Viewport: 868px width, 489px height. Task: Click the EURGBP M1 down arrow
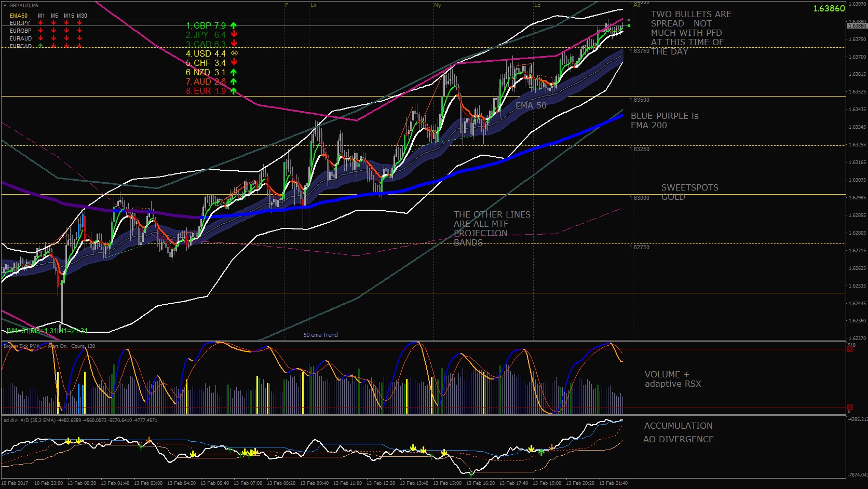coord(41,30)
